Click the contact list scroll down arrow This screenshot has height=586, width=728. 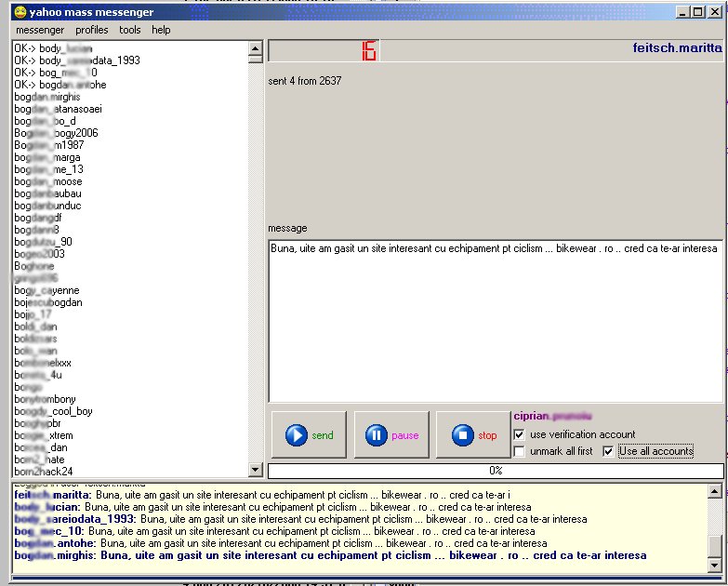pos(256,470)
